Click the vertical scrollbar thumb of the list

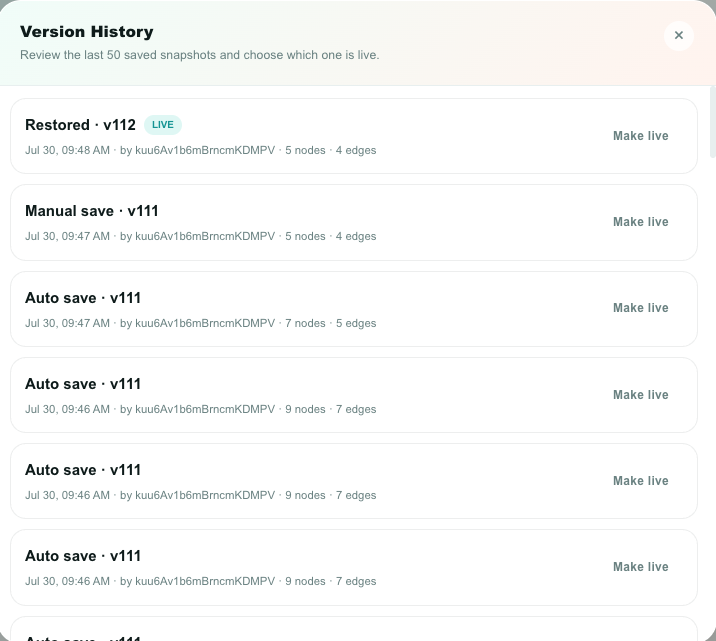713,121
